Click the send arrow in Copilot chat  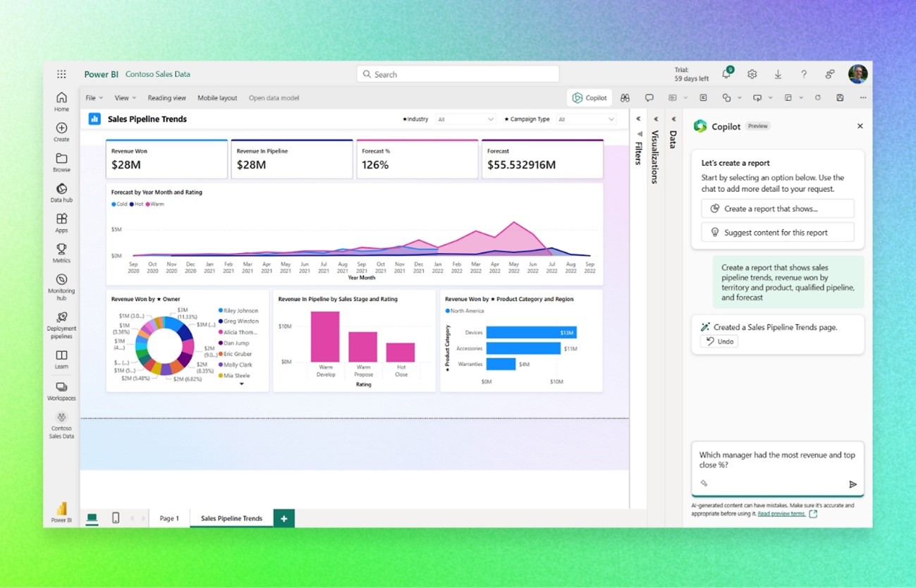click(x=853, y=484)
